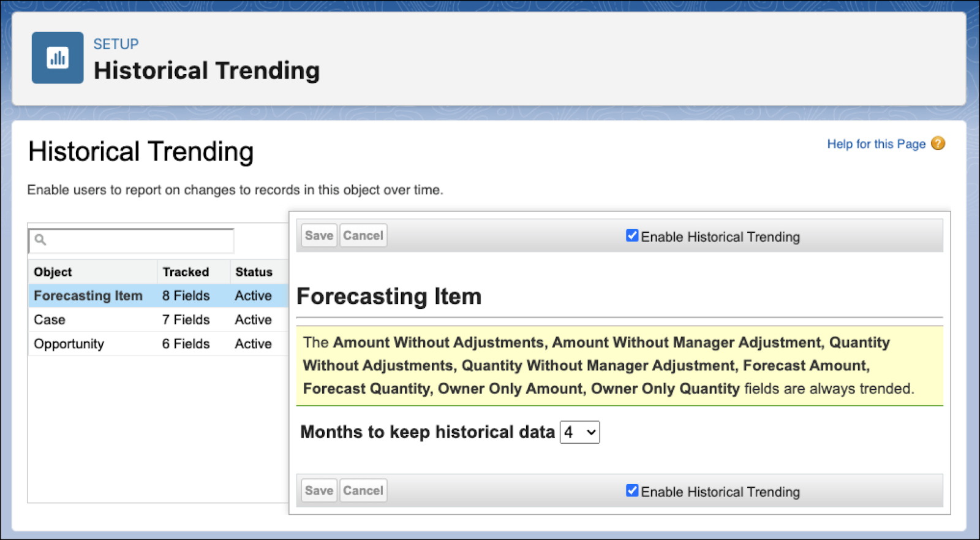Click the Forecasting Item detail heading

coord(389,297)
